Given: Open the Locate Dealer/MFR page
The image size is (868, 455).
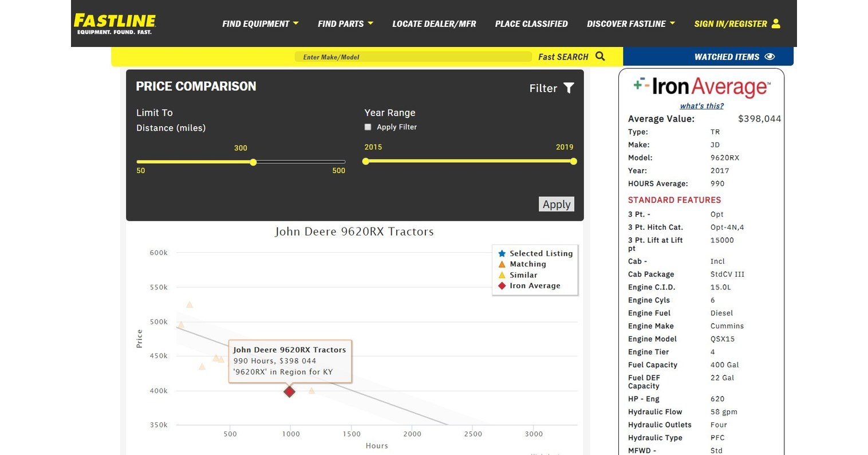Looking at the screenshot, I should coord(434,23).
